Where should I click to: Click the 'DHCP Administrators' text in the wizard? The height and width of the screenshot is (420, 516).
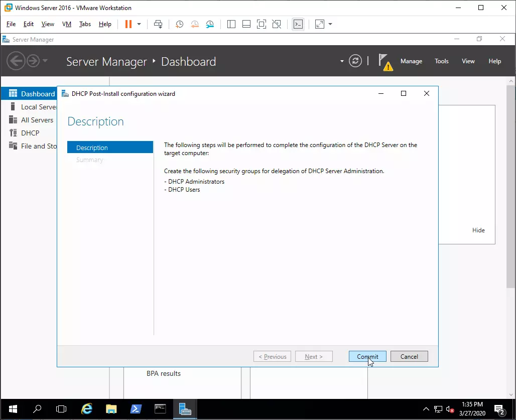click(x=196, y=182)
